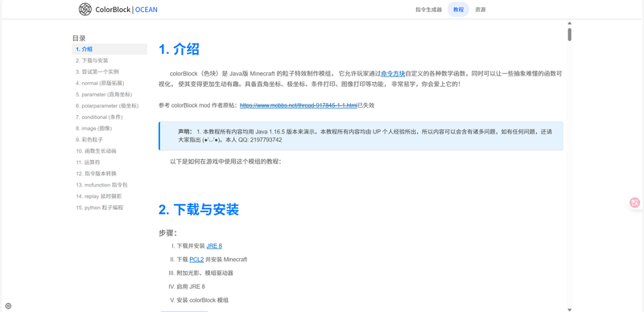Image resolution: width=644 pixels, height=312 pixels.
Task: Click text 以下是如何在游戏中使用这个模组的教程
Action: 225,162
